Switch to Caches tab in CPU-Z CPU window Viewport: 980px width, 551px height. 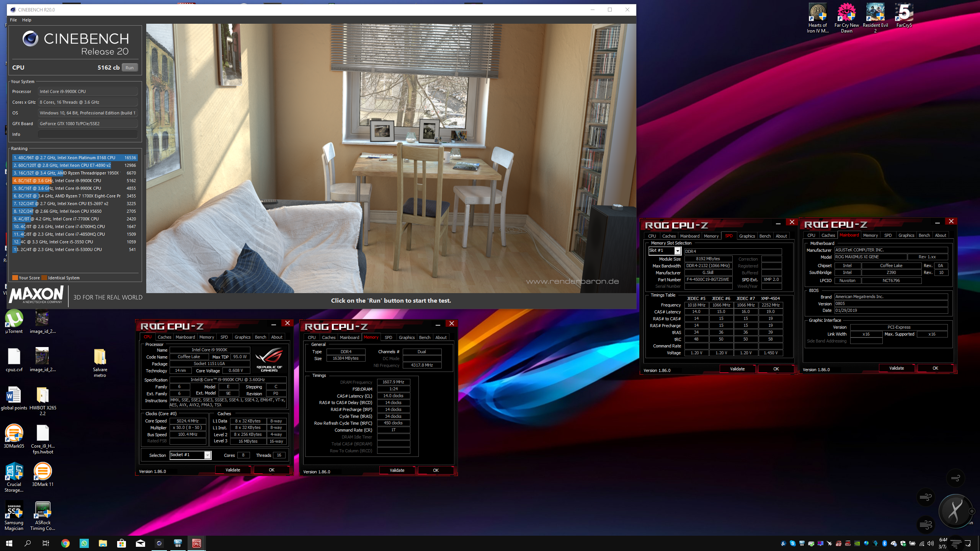pyautogui.click(x=164, y=337)
